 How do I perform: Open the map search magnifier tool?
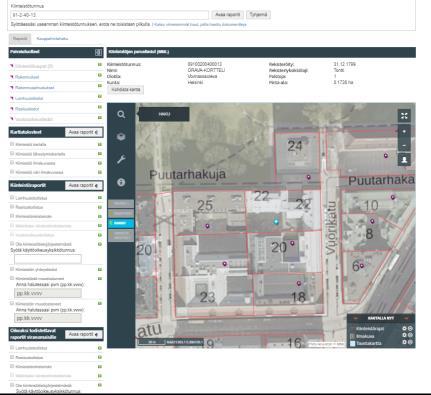[x=121, y=115]
